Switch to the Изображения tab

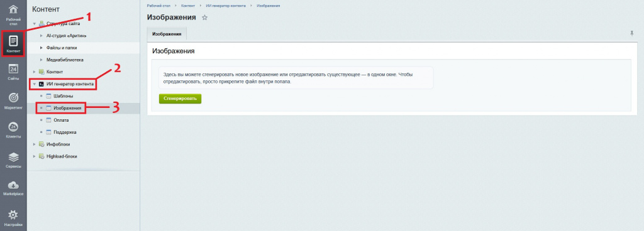click(x=167, y=34)
